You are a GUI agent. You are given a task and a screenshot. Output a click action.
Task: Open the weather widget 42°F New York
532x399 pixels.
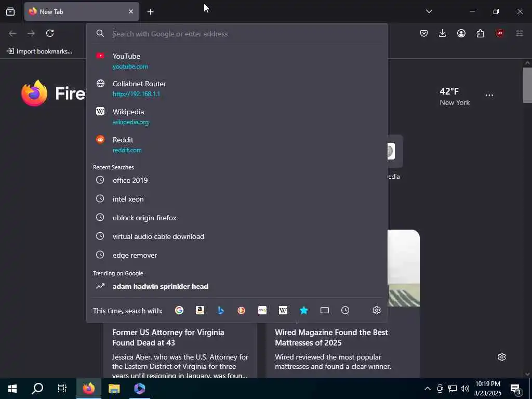[455, 97]
